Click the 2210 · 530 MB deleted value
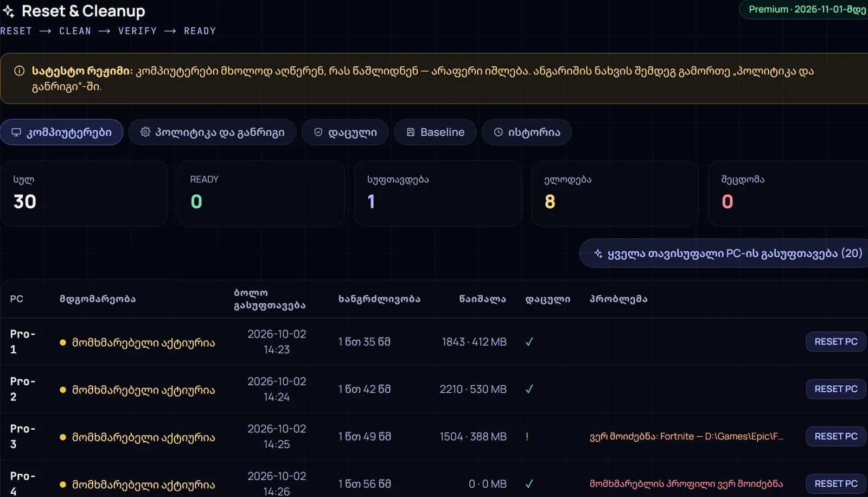The height and width of the screenshot is (497, 868). (473, 389)
